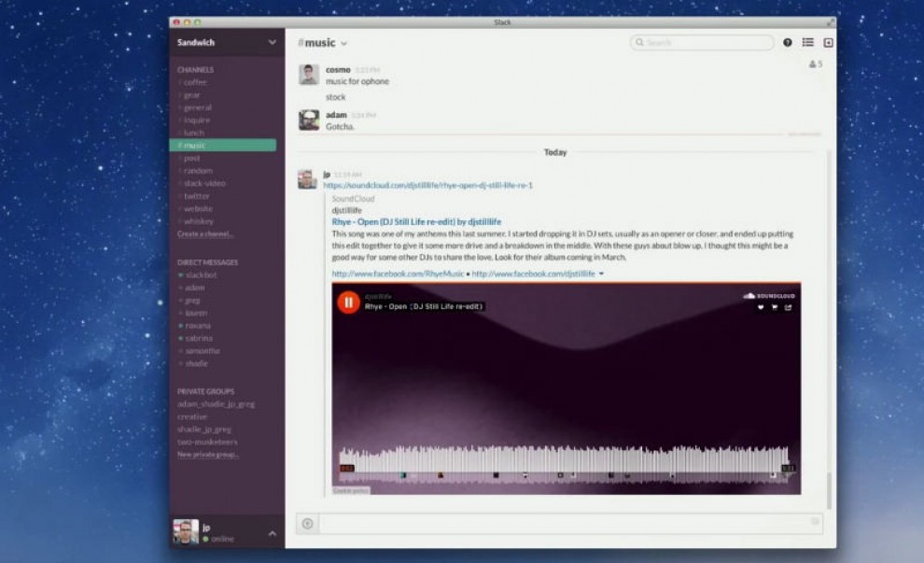This screenshot has width=924, height=563.
Task: Switch to the twitter channel
Action: (196, 196)
